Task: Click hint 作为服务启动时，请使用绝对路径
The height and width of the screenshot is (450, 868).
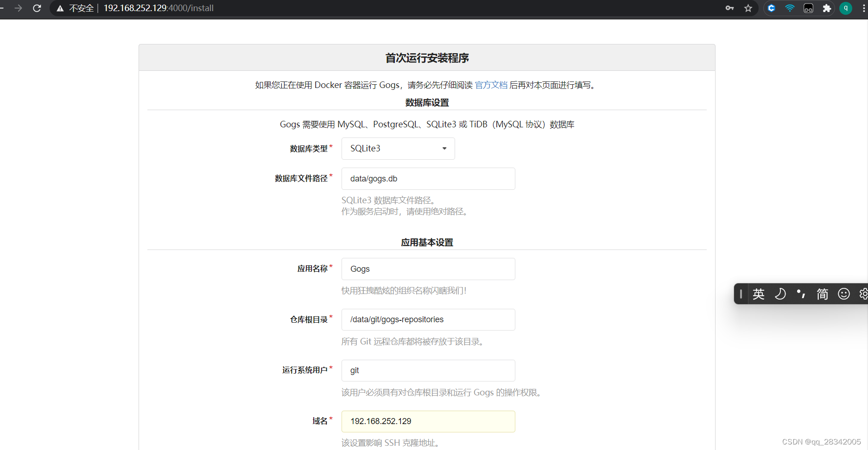Action: [x=404, y=212]
